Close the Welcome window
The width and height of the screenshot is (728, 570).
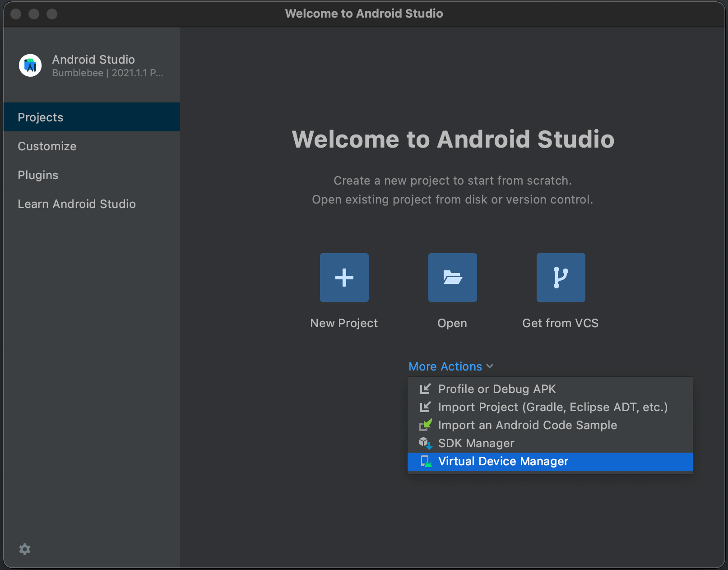coord(16,14)
